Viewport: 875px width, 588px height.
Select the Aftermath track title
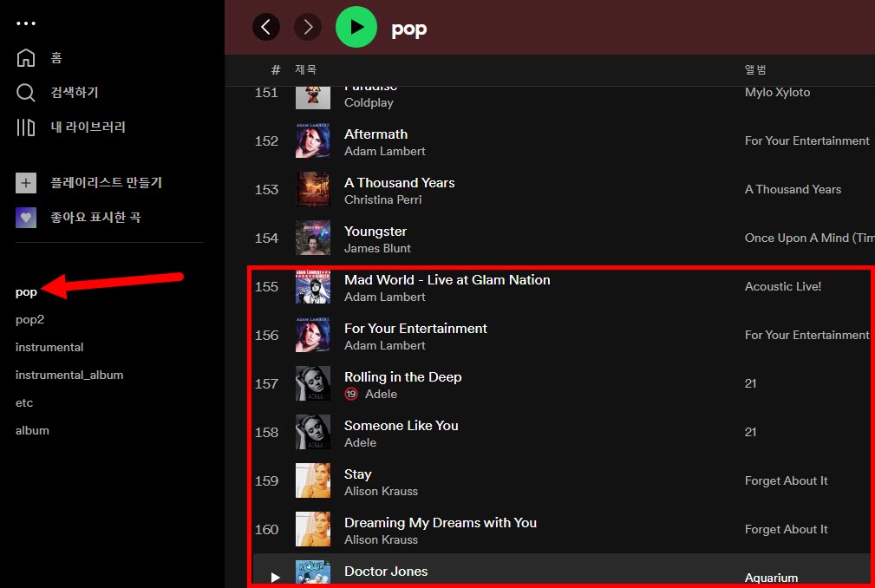click(x=375, y=134)
